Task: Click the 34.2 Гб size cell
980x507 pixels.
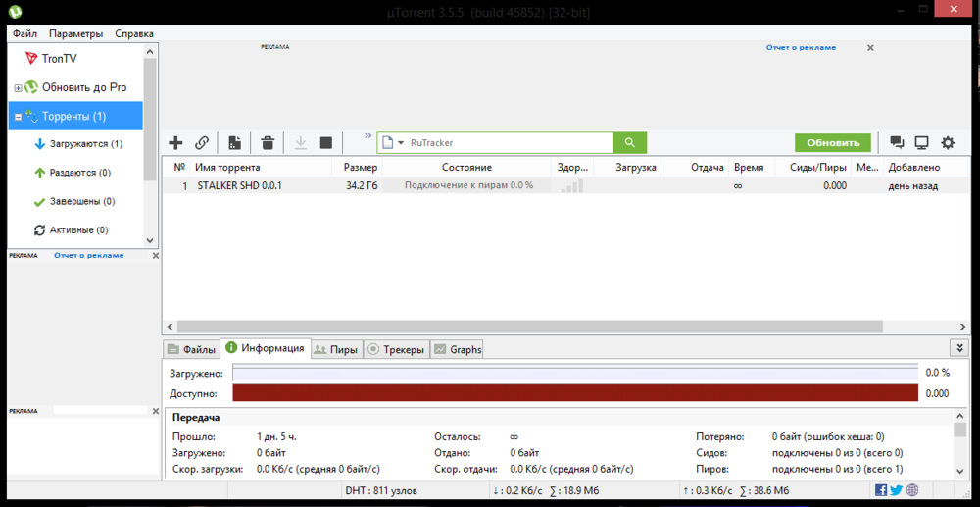Action: 362,185
